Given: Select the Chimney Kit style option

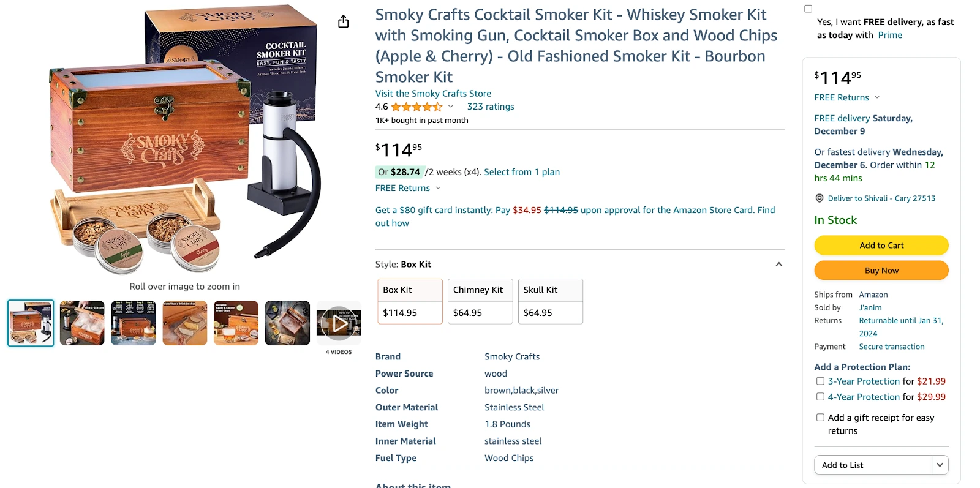Looking at the screenshot, I should pyautogui.click(x=480, y=301).
